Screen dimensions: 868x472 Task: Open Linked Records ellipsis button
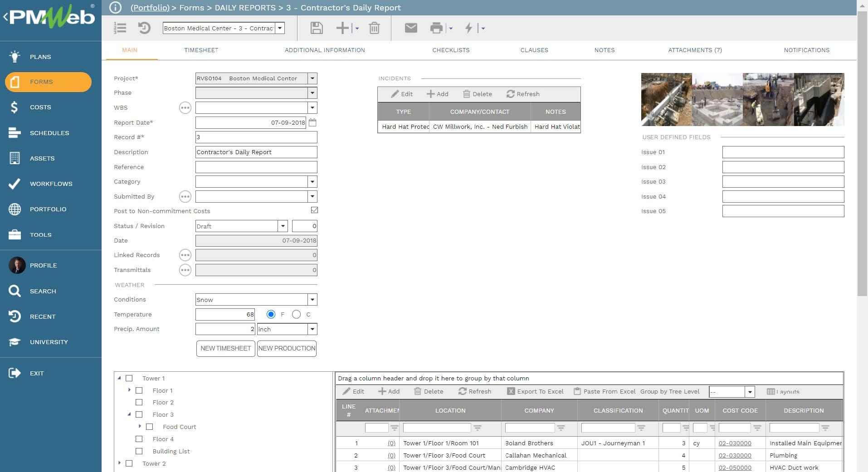185,255
